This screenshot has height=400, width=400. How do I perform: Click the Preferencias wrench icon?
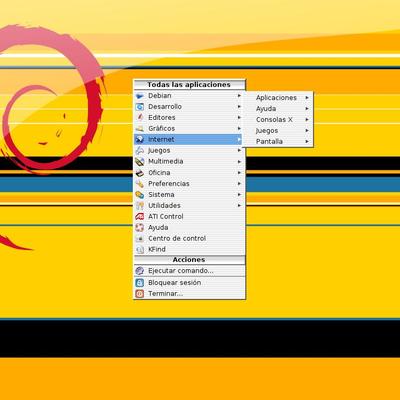pos(140,184)
